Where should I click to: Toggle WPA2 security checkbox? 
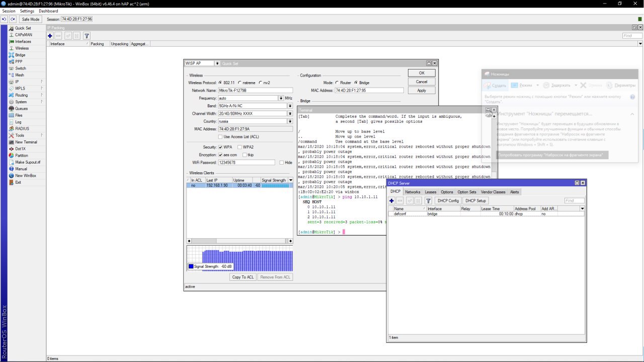(239, 147)
